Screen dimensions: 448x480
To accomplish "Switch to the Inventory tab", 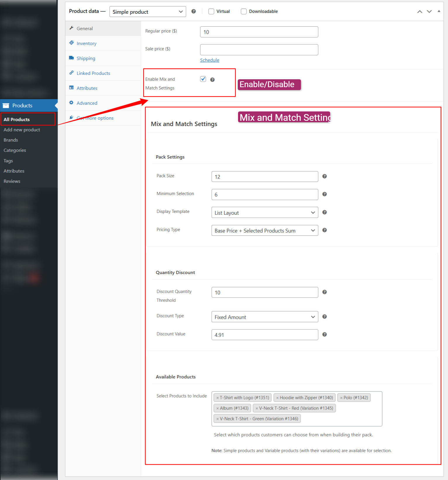I will pyautogui.click(x=103, y=43).
